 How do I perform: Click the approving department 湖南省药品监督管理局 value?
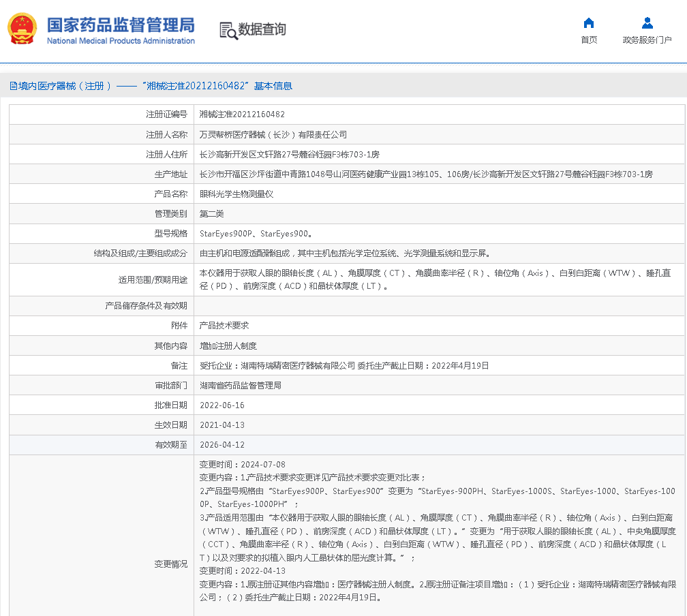tap(240, 386)
